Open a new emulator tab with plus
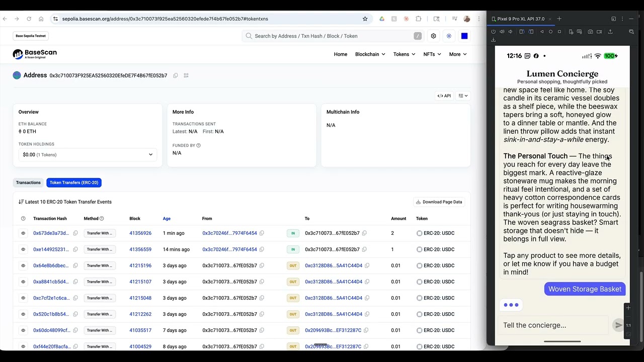The image size is (644, 362). (x=559, y=19)
